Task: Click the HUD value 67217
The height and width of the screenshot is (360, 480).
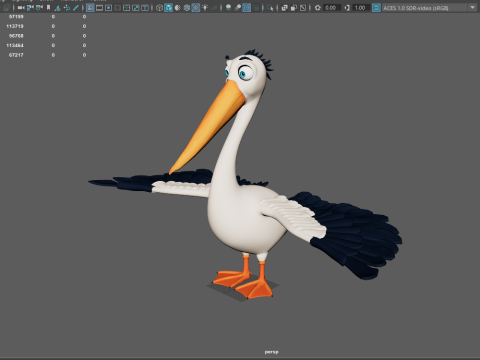Action: 16,55
